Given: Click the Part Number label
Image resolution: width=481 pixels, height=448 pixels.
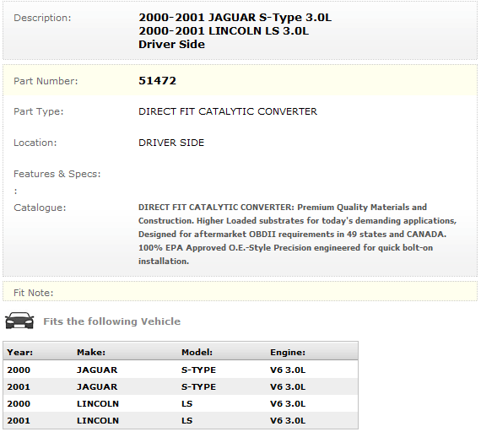Looking at the screenshot, I should click(46, 81).
